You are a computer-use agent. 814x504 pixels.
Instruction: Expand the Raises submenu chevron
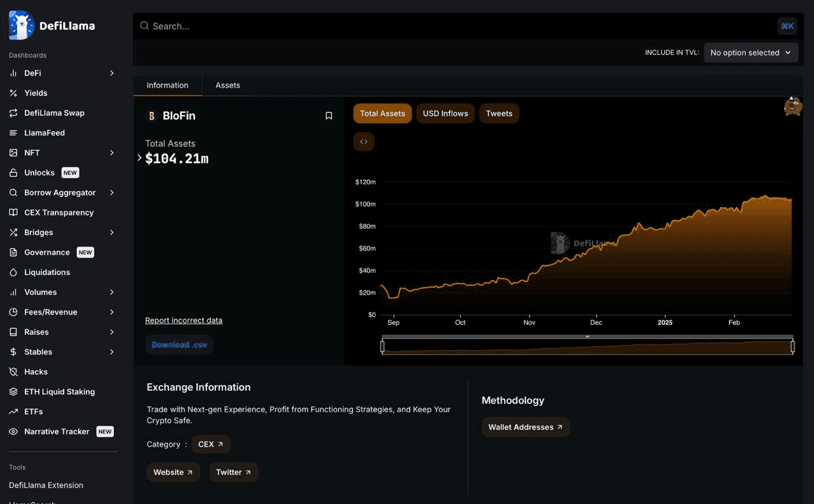point(112,332)
